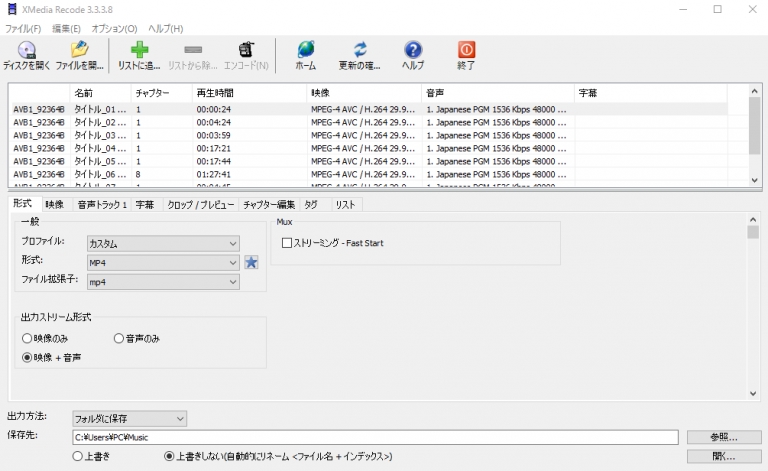
Task: Select the Overwrite (上書き) radio button
Action: coord(78,456)
